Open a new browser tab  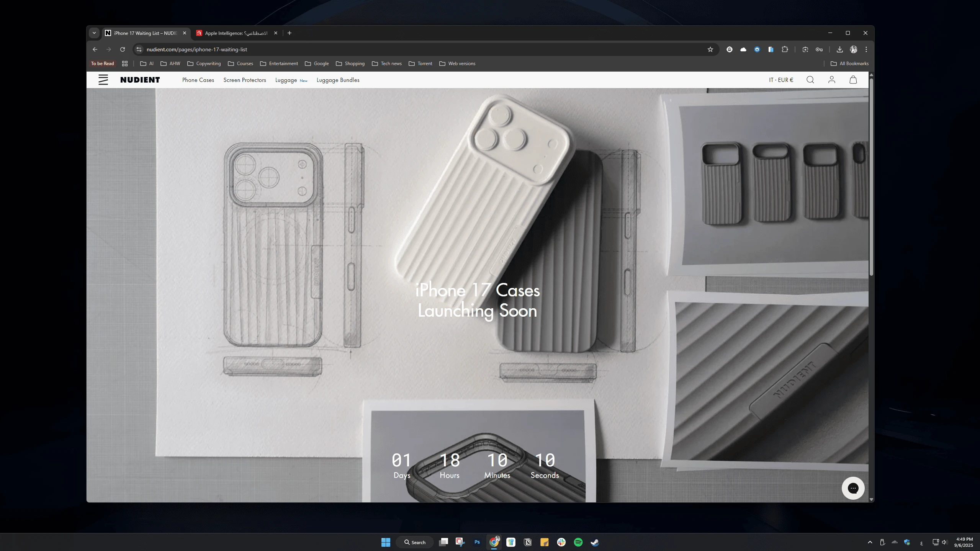pyautogui.click(x=290, y=33)
